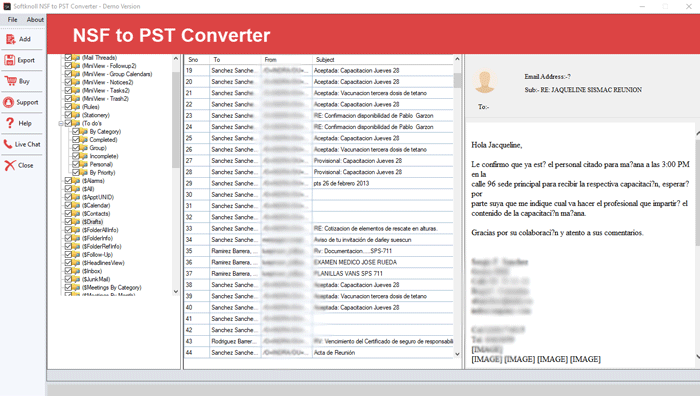Select row 36 EXAMEN MEDICO JOSE RUEDA
The height and width of the screenshot is (396, 700).
click(x=319, y=263)
